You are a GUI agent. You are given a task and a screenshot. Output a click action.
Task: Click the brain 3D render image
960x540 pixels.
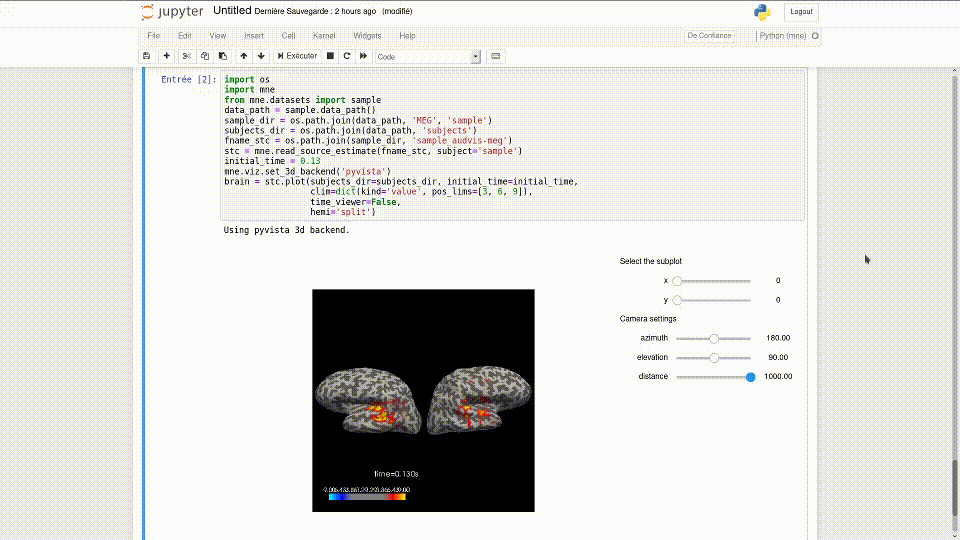point(423,400)
